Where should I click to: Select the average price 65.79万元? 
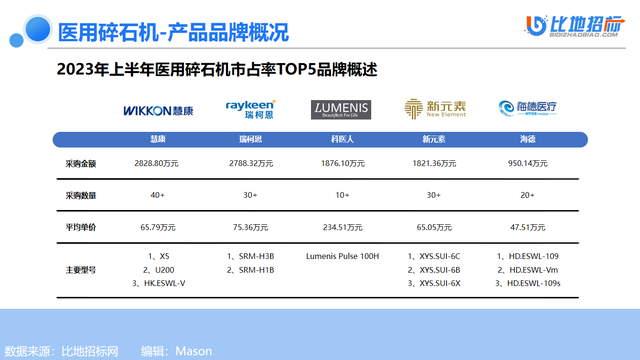pyautogui.click(x=158, y=227)
